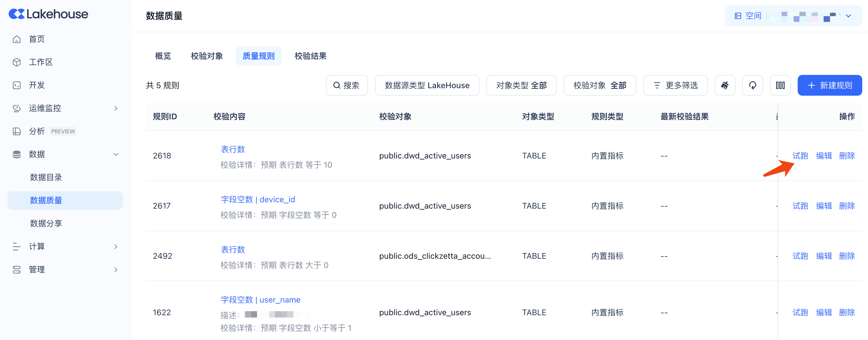Open the column settings icon
This screenshot has height=340, width=868.
click(780, 85)
